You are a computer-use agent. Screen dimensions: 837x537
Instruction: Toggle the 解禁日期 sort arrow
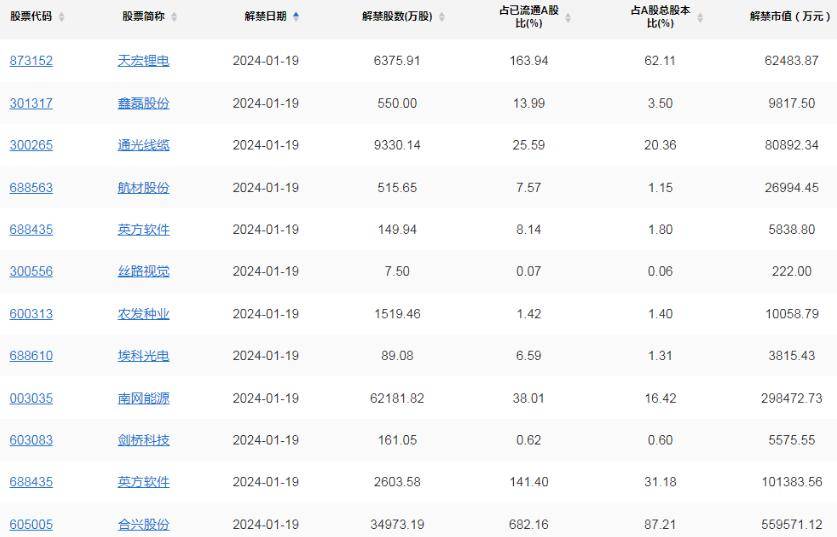click(296, 17)
